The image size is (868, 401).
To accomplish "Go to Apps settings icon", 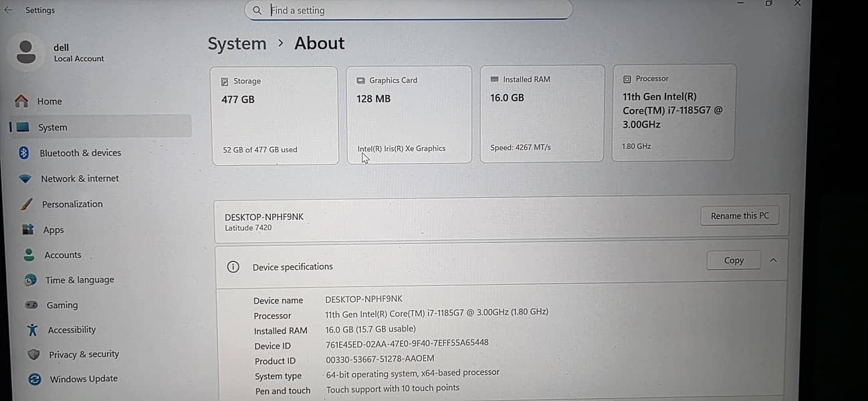I will [28, 229].
